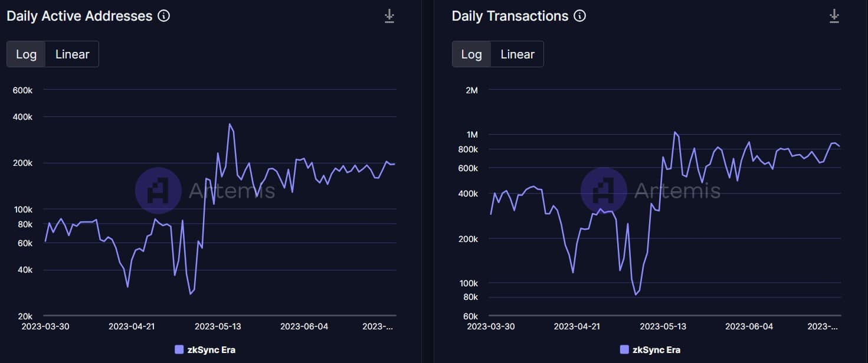Toggle zkSync Era legend swatch on transactions chart
Screen dimensions: 868x363
click(x=624, y=349)
